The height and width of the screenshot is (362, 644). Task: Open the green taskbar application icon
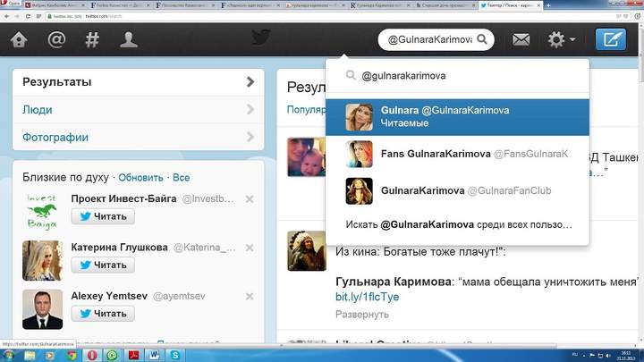(112, 355)
